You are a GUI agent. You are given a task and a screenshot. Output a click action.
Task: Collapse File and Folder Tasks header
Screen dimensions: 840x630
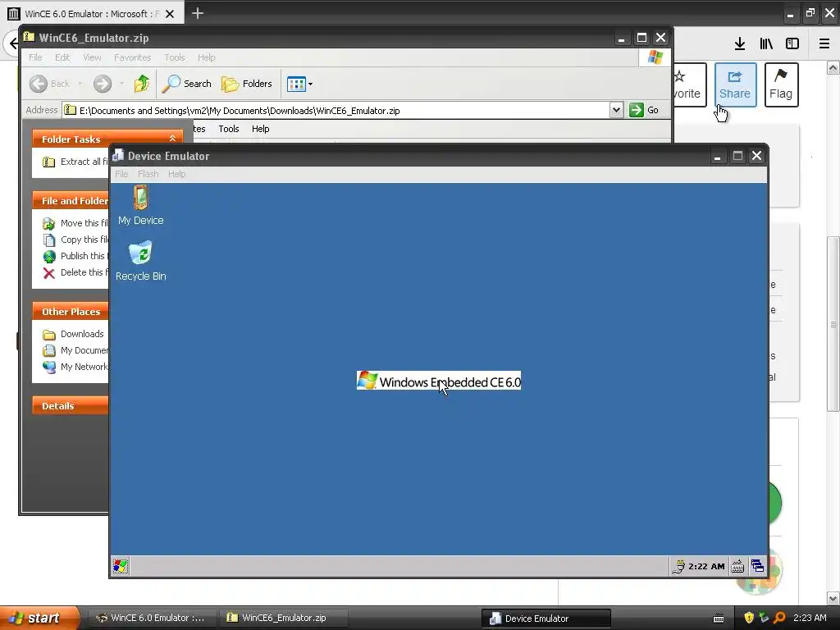(71, 200)
